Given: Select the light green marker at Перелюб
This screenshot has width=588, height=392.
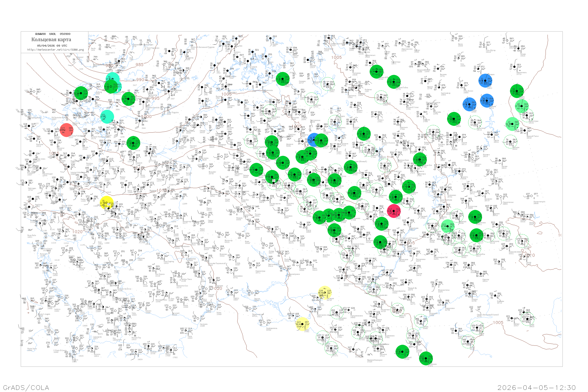Looking at the screenshot, I should pos(447,226).
